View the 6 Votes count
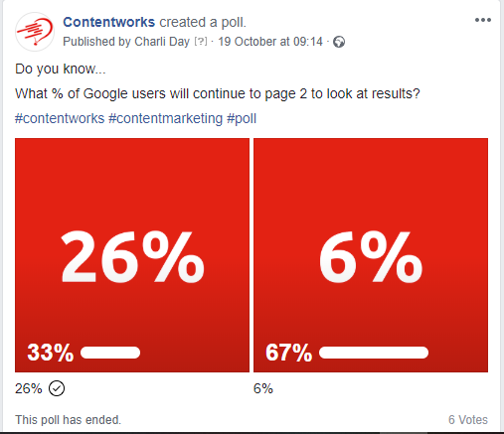This screenshot has height=434, width=504. (468, 420)
